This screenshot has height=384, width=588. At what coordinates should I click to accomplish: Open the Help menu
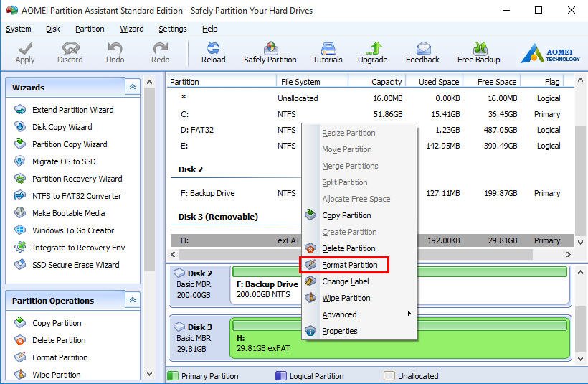(209, 29)
